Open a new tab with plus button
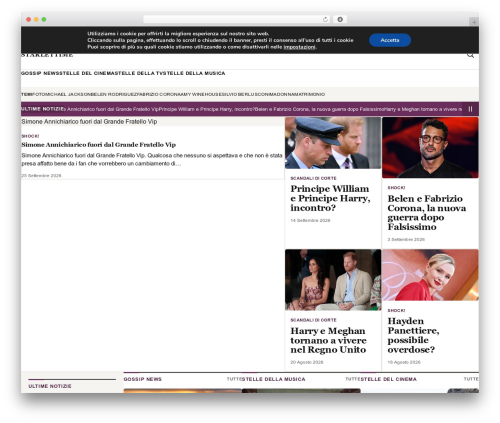The height and width of the screenshot is (423, 500). tap(474, 22)
